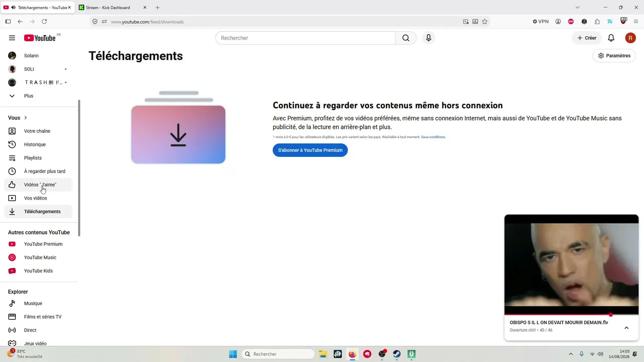The height and width of the screenshot is (362, 644).
Task: Open the Wi-Fi network tray icon
Action: pos(592,354)
